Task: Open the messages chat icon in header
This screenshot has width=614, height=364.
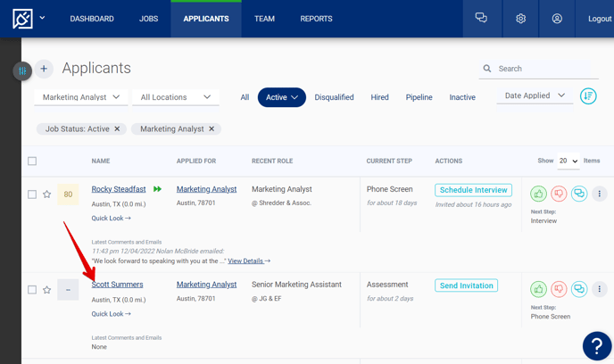Action: (481, 18)
